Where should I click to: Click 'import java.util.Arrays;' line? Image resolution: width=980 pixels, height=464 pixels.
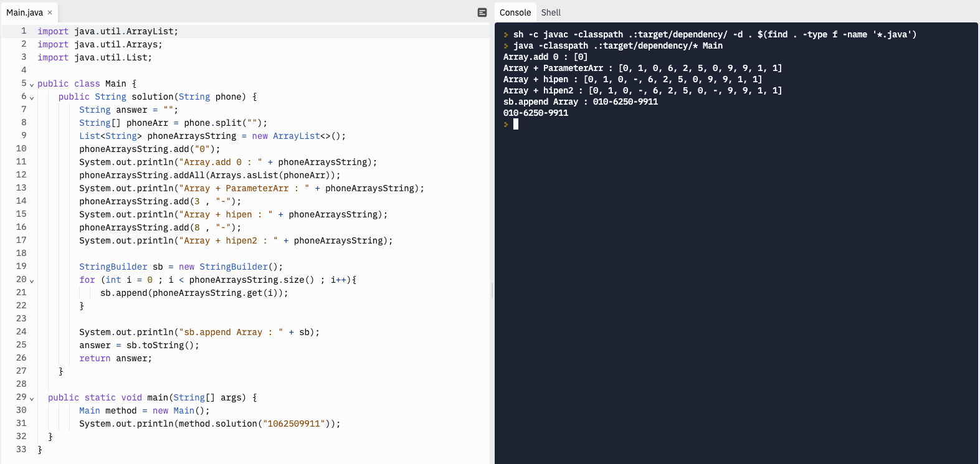point(100,44)
